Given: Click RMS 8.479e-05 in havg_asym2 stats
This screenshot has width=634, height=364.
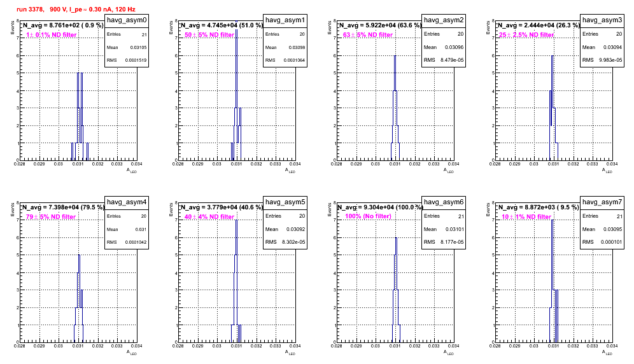Looking at the screenshot, I should pos(444,60).
